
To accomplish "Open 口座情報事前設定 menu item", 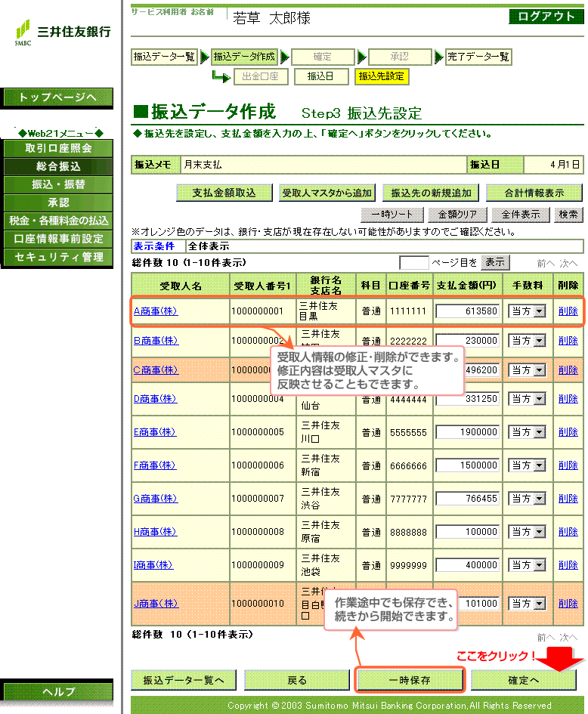I will [x=58, y=239].
